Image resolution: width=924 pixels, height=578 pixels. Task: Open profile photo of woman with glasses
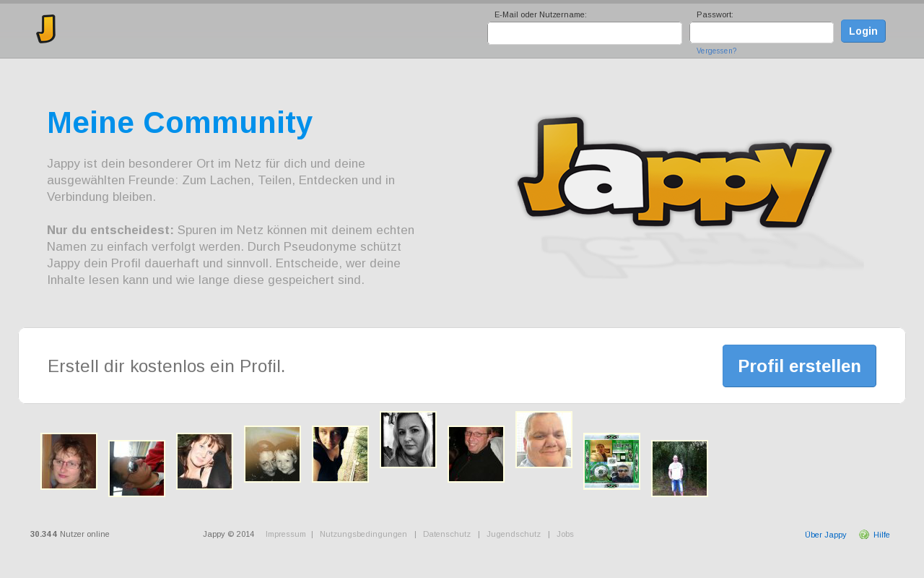(69, 462)
